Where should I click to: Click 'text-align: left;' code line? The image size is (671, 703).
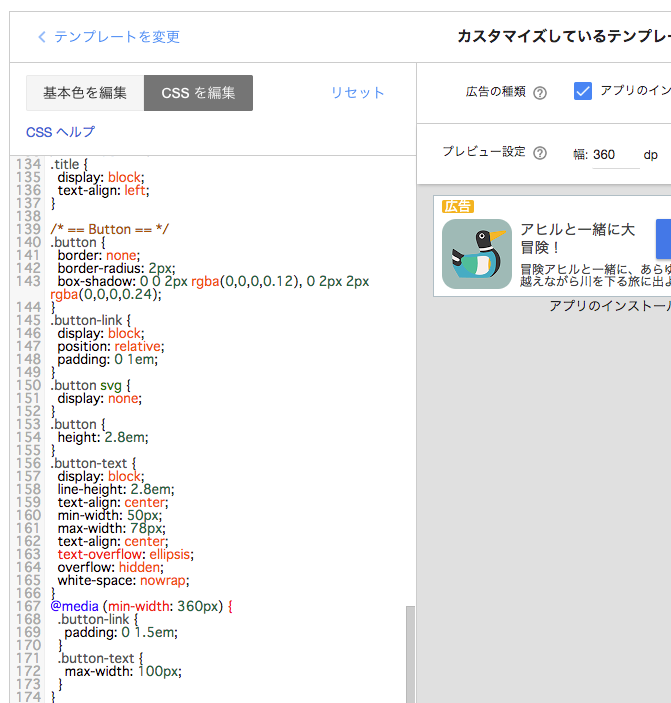click(x=103, y=190)
